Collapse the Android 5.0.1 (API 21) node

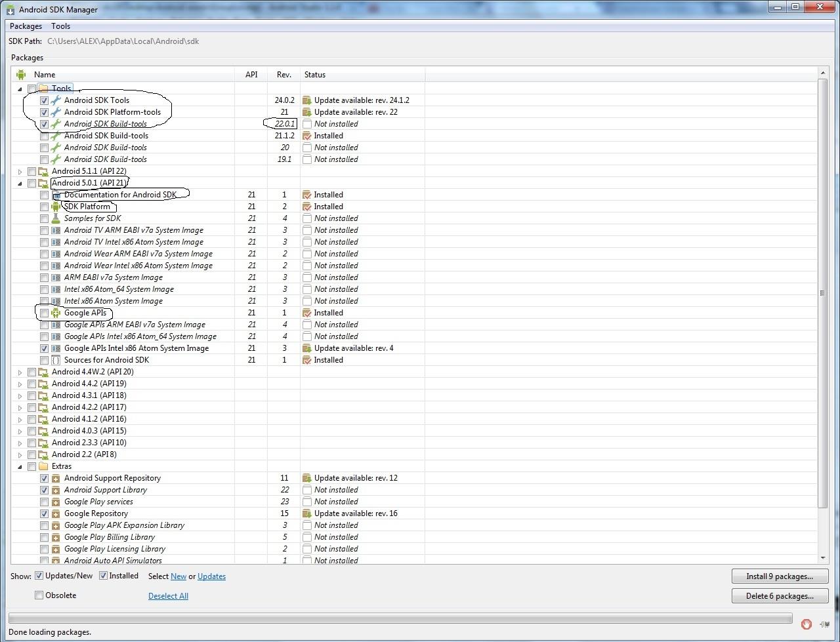(x=20, y=183)
